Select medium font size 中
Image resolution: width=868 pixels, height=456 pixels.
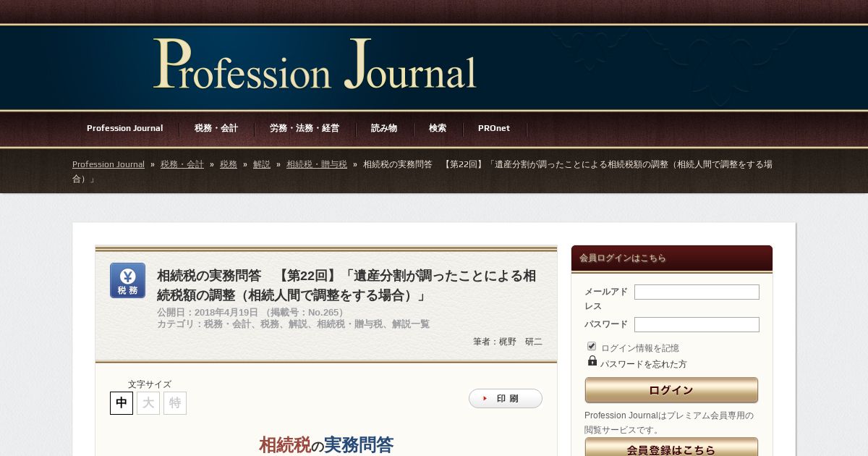click(x=122, y=403)
